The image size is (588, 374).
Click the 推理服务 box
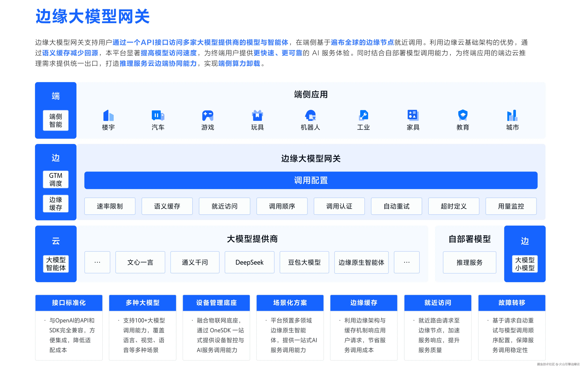[469, 263]
